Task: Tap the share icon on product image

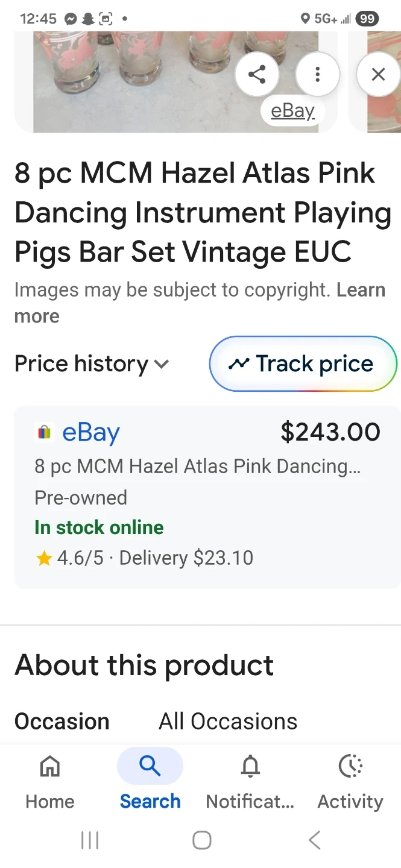Action: (257, 75)
